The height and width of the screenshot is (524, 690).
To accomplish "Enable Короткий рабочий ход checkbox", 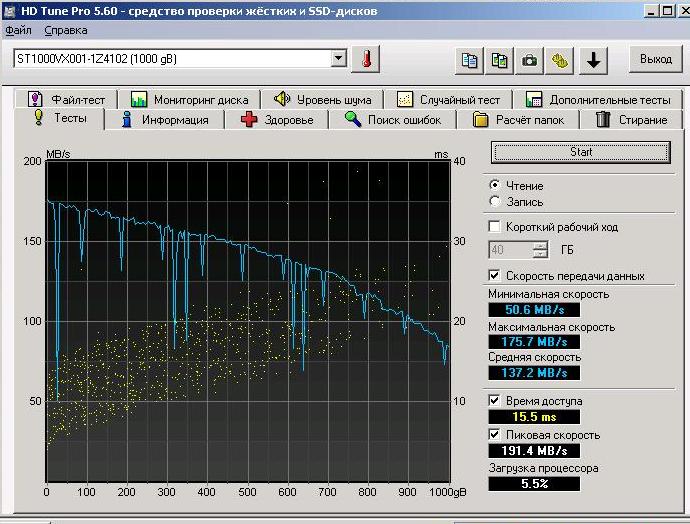I will coord(495,227).
